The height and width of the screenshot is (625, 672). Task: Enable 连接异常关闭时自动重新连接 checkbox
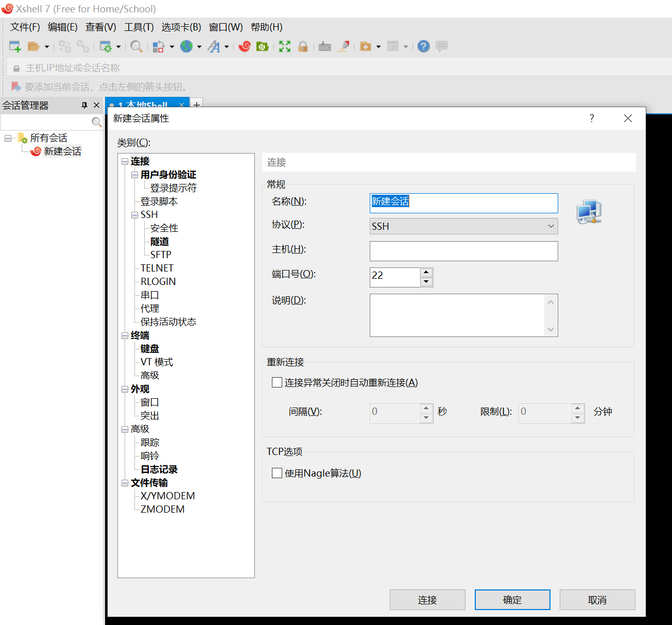(277, 382)
